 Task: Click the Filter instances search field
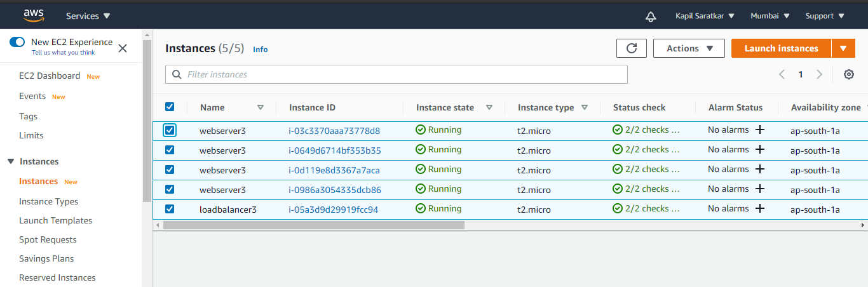coord(397,74)
